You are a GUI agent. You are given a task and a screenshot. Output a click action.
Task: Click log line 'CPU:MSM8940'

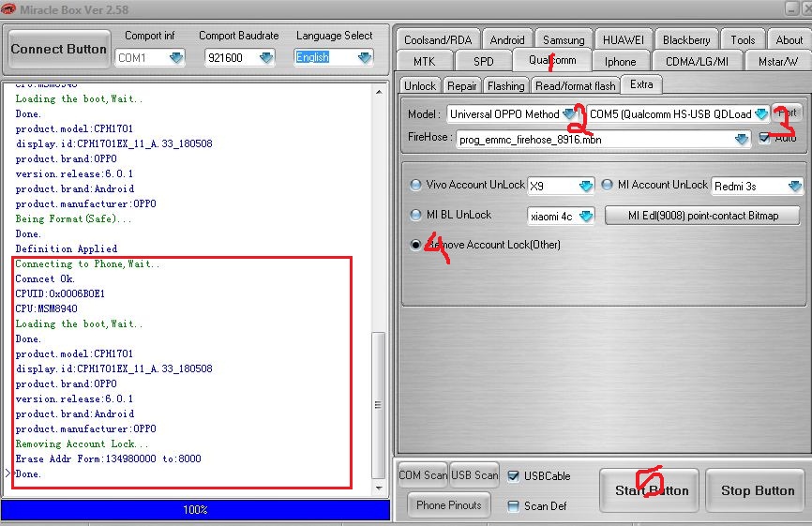46,308
